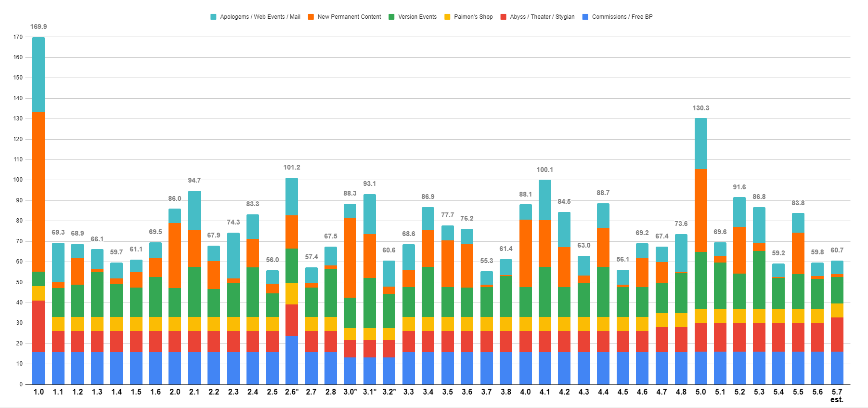Click the 1.0 x-axis label
Viewport: 868px width, 408px height.
(x=39, y=392)
